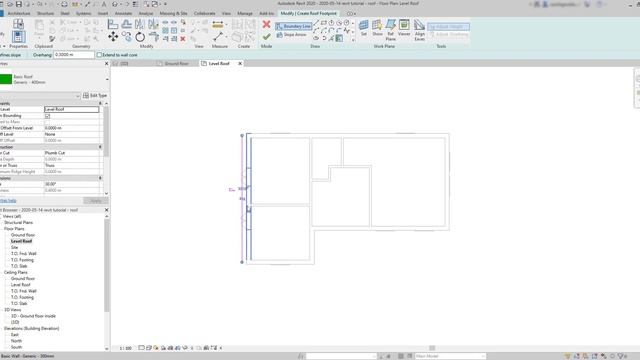
Task: Click the Boundary Line button
Action: pyautogui.click(x=293, y=26)
